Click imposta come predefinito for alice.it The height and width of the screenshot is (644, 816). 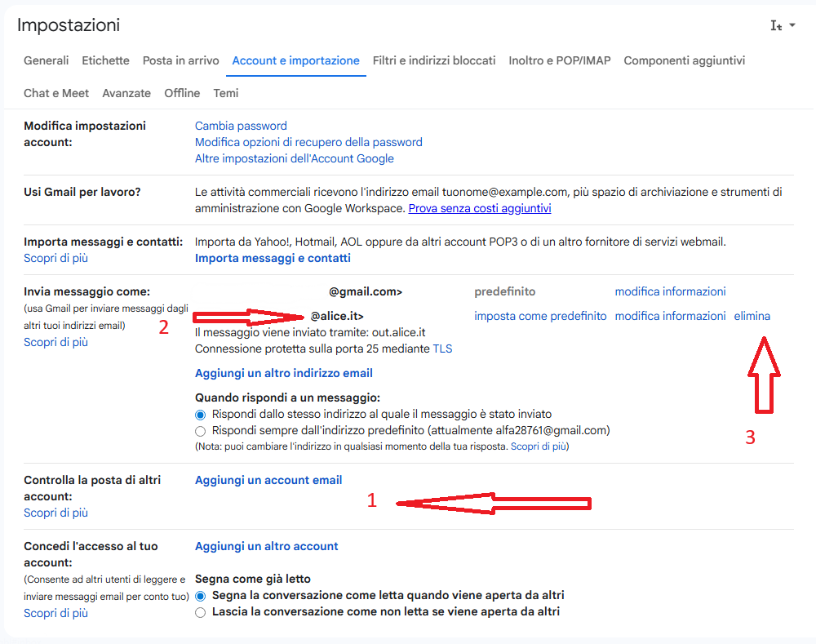coord(540,316)
